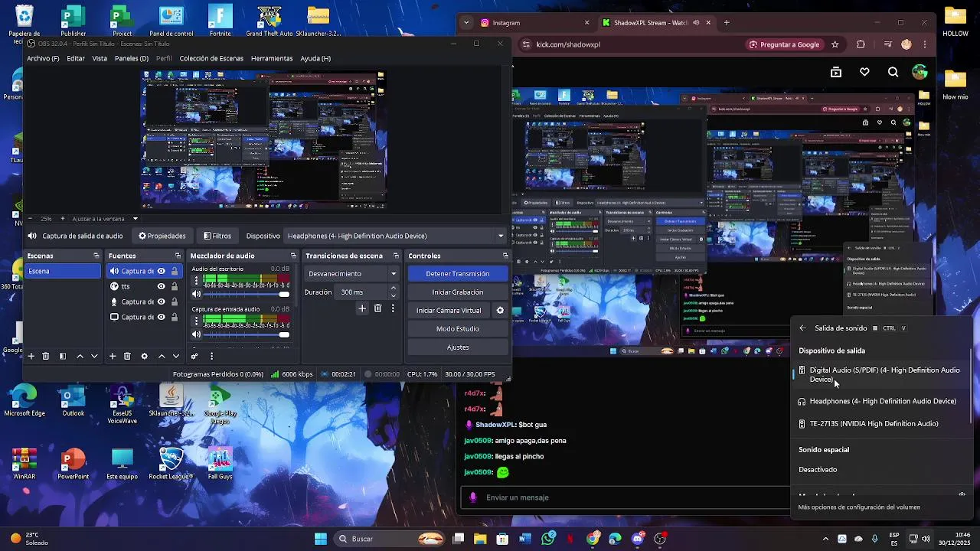Open transition properties three-dot menu

(x=393, y=308)
